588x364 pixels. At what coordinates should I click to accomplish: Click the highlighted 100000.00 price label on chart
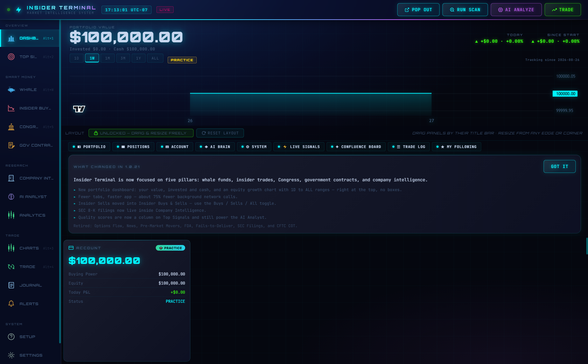click(x=565, y=94)
